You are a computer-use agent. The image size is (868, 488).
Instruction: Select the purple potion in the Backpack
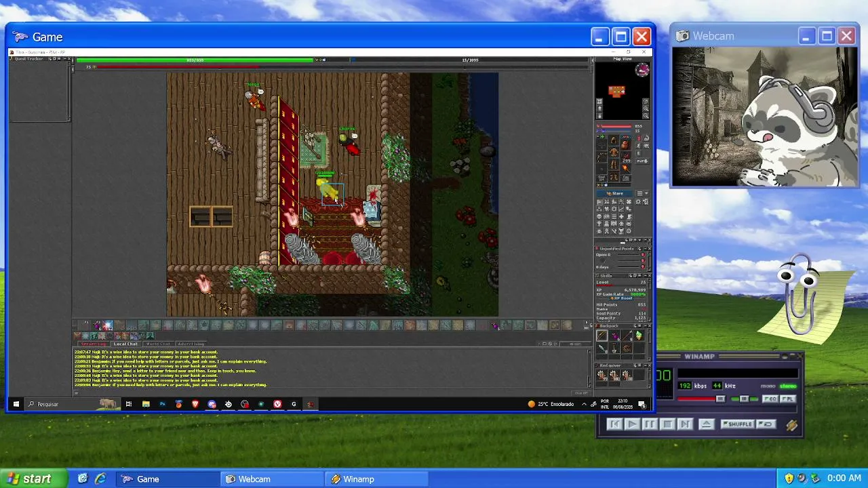coord(614,335)
